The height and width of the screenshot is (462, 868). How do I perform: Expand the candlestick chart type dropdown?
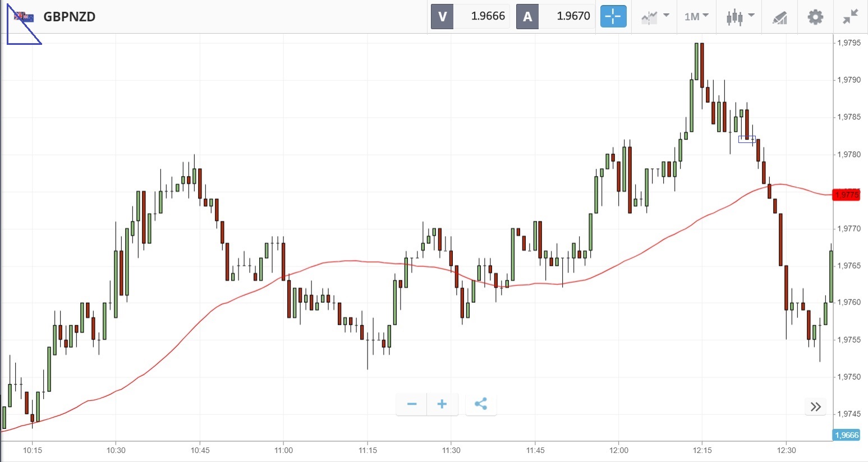click(740, 16)
